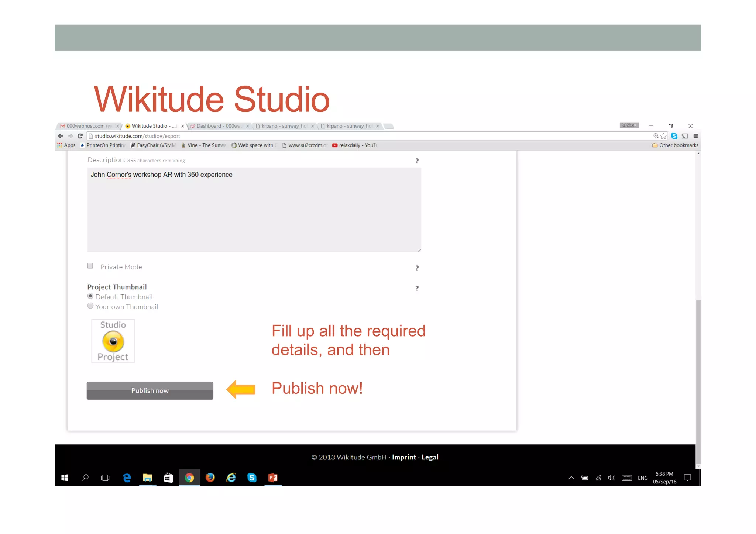Click the Publish now button
Image resolution: width=756 pixels, height=534 pixels.
coord(150,390)
